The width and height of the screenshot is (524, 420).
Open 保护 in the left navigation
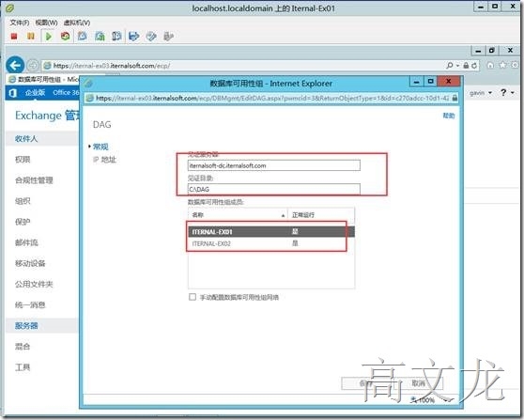pos(23,222)
